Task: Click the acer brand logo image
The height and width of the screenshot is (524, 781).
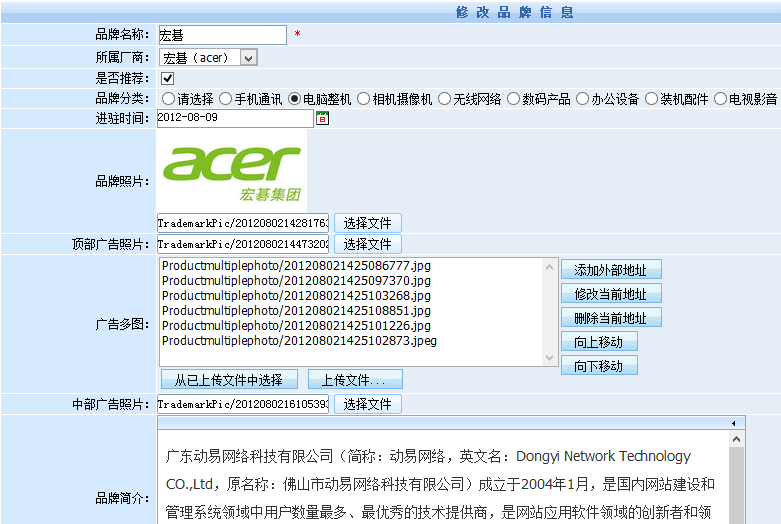Action: click(232, 171)
